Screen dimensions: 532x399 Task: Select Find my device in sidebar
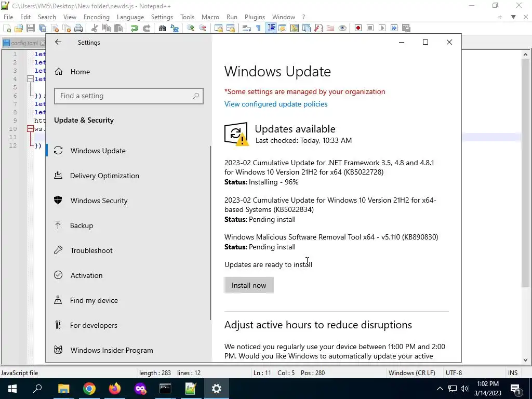point(94,300)
